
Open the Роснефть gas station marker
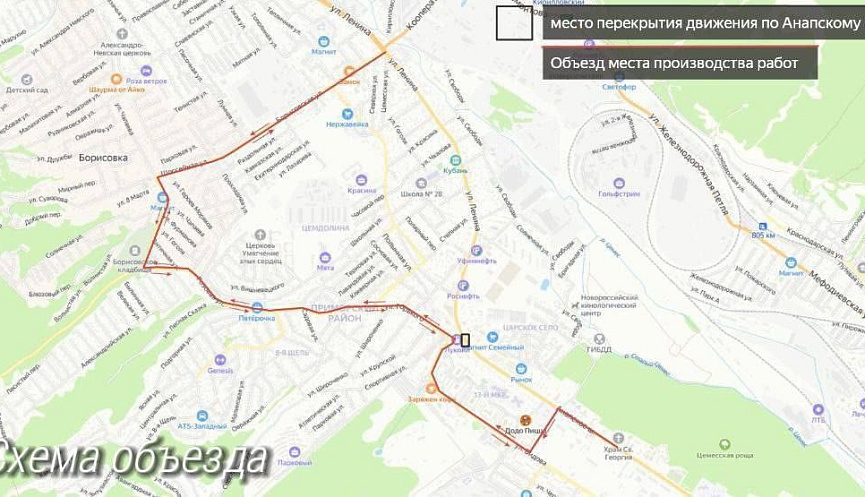click(463, 286)
